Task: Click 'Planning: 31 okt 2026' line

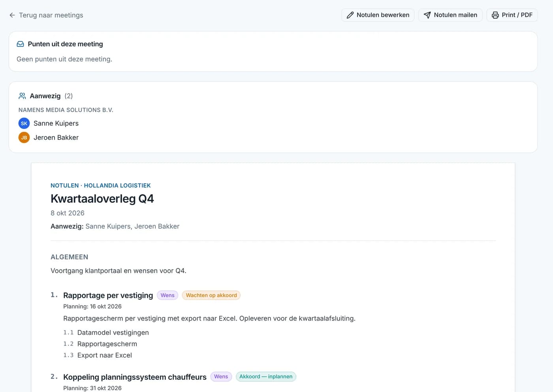Action: pyautogui.click(x=92, y=388)
